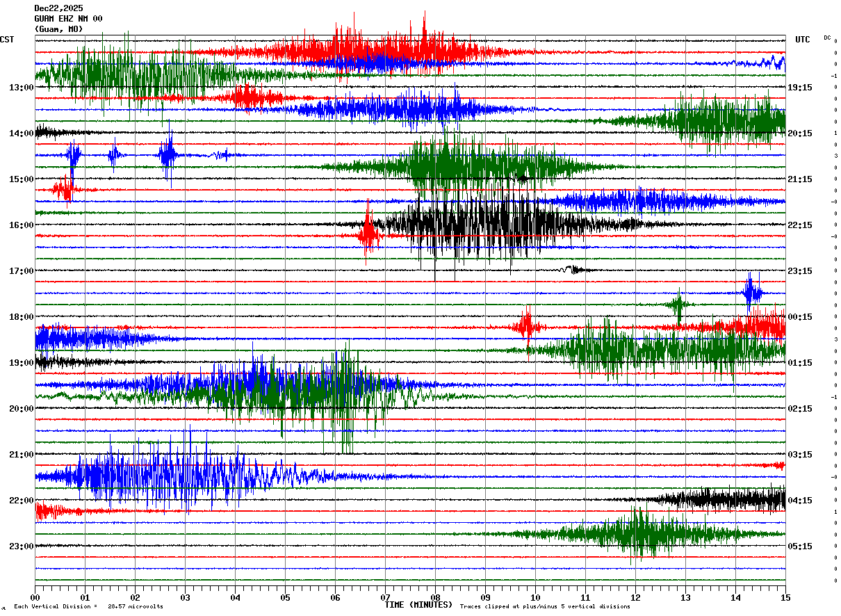Click 'Each Vertical Division = 28.57 microvolts' note
This screenshot has width=841, height=616.
[88, 607]
